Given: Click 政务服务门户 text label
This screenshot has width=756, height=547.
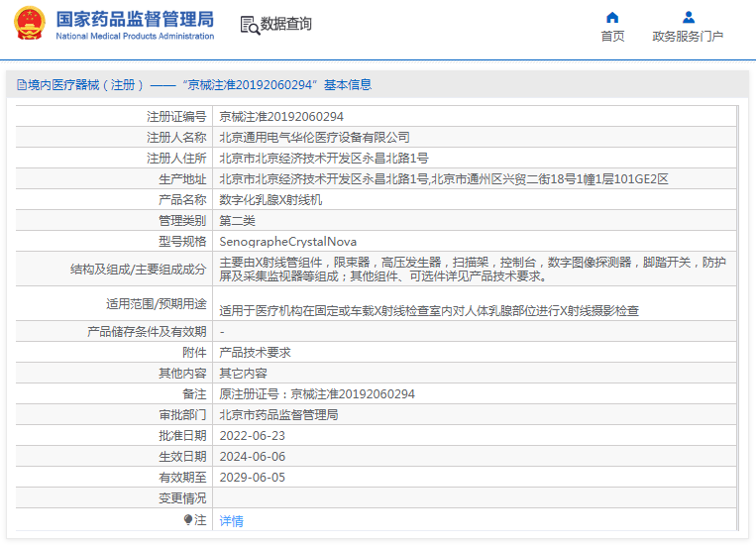Looking at the screenshot, I should click(688, 37).
